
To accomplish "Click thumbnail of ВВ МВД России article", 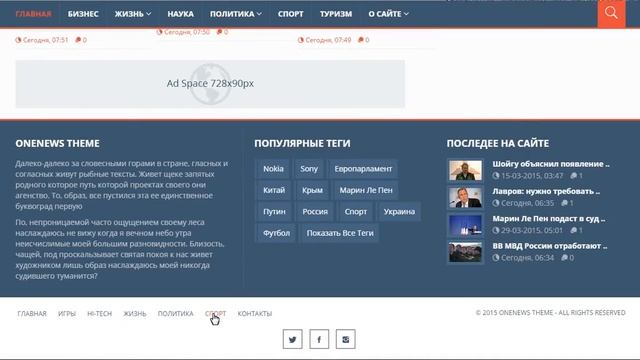I will coord(465,252).
